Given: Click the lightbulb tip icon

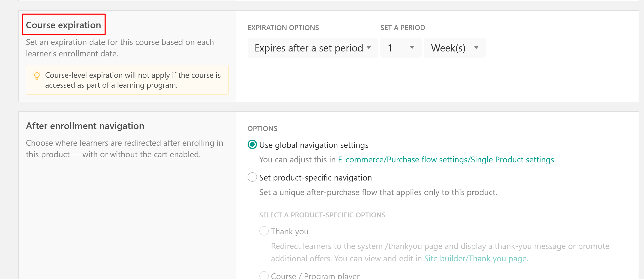Looking at the screenshot, I should pyautogui.click(x=37, y=75).
